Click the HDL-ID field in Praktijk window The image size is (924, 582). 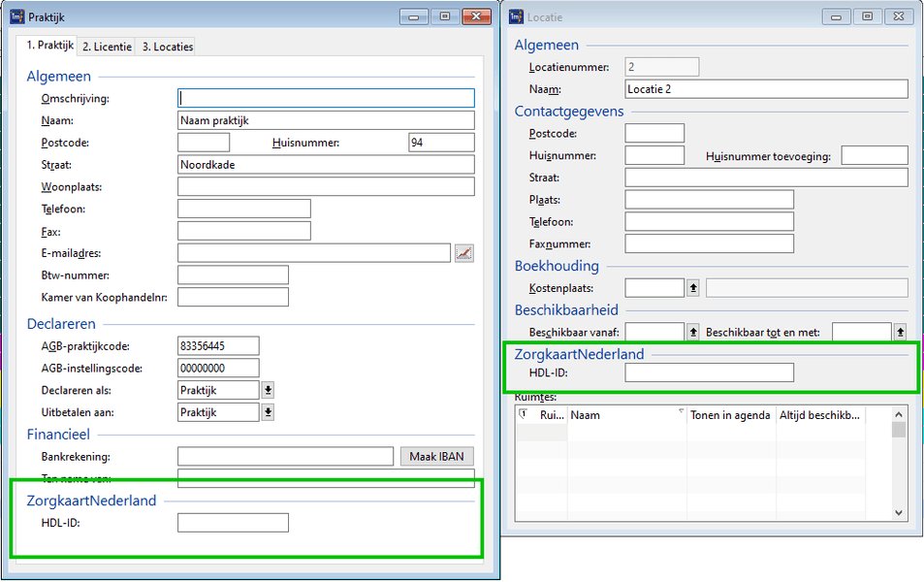click(x=233, y=523)
